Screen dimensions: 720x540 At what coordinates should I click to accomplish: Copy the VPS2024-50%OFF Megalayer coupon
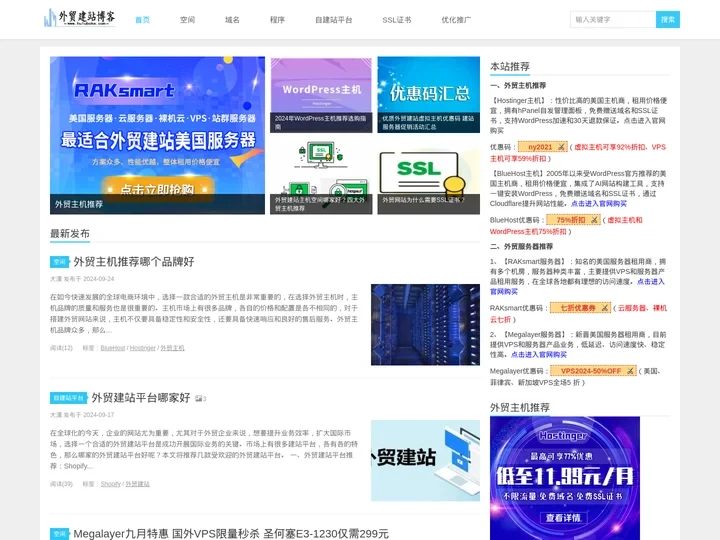click(593, 371)
